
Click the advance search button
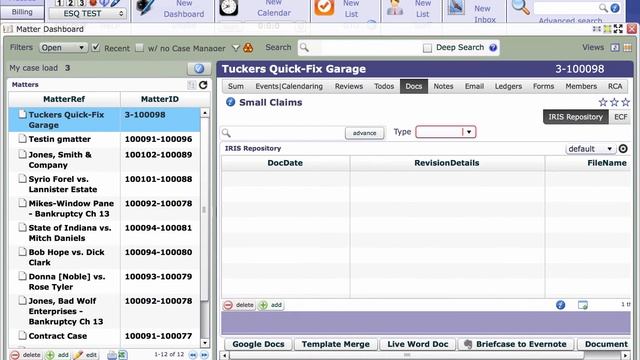364,133
